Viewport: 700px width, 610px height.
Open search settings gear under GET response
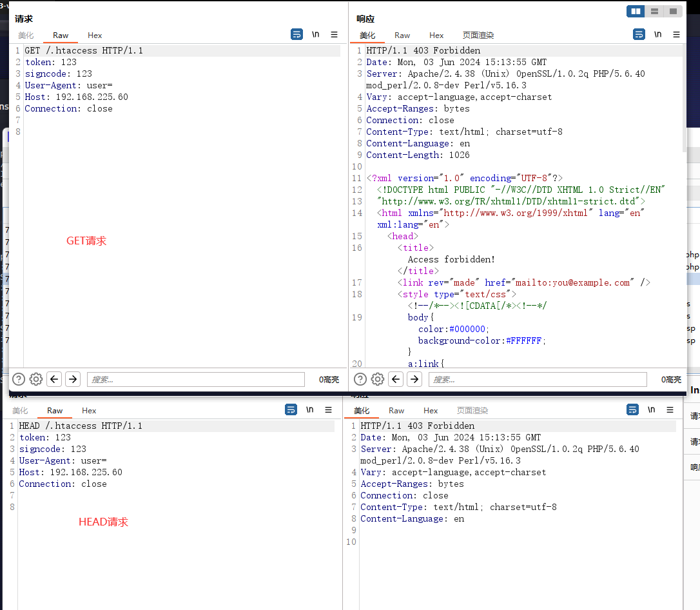377,379
